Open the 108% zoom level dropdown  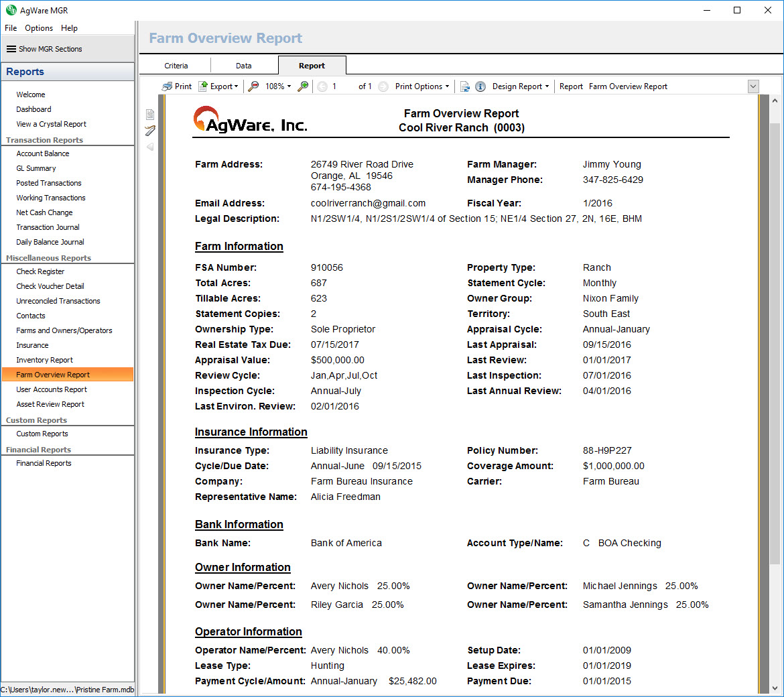click(x=278, y=86)
